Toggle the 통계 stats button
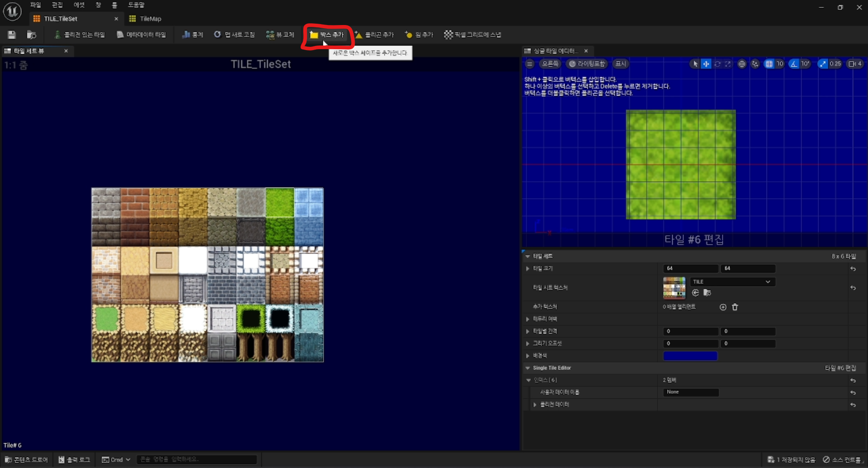868x468 pixels. click(193, 35)
